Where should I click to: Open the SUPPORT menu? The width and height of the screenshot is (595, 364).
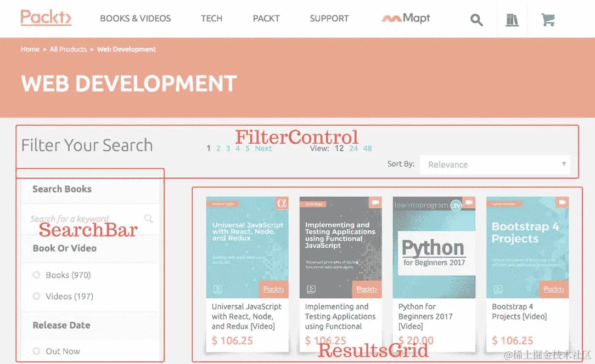click(329, 18)
